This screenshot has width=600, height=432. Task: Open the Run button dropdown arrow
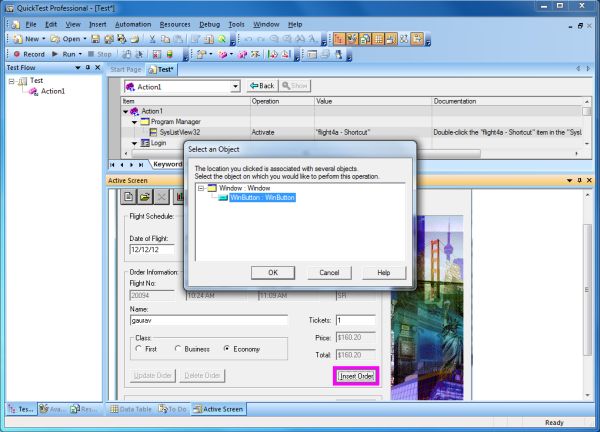pos(80,54)
